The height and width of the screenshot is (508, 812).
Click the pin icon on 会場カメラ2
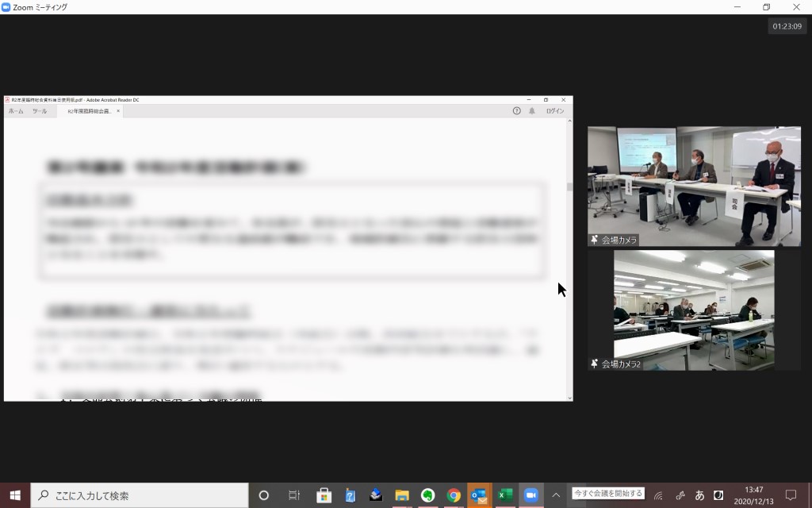coord(595,364)
